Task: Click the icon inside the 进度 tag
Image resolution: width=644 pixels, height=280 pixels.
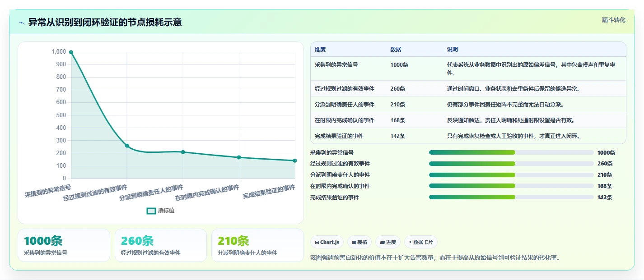Action: (x=383, y=243)
